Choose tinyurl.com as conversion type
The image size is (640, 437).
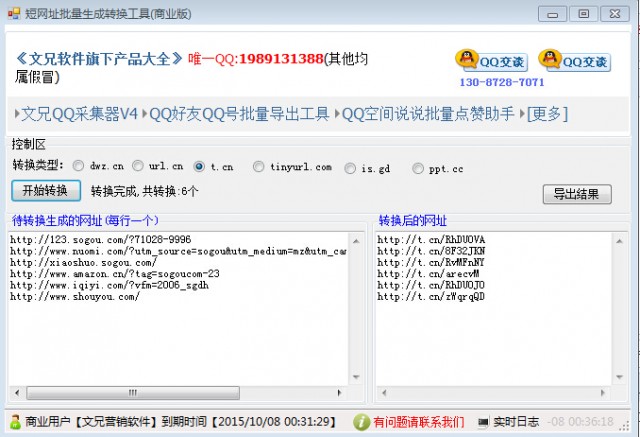pyautogui.click(x=258, y=166)
